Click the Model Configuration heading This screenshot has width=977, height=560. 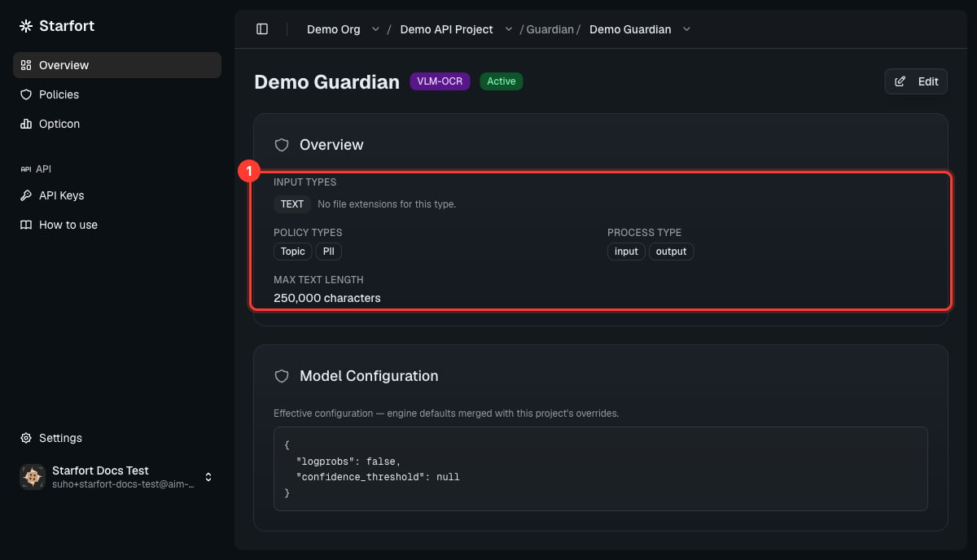[x=369, y=376]
